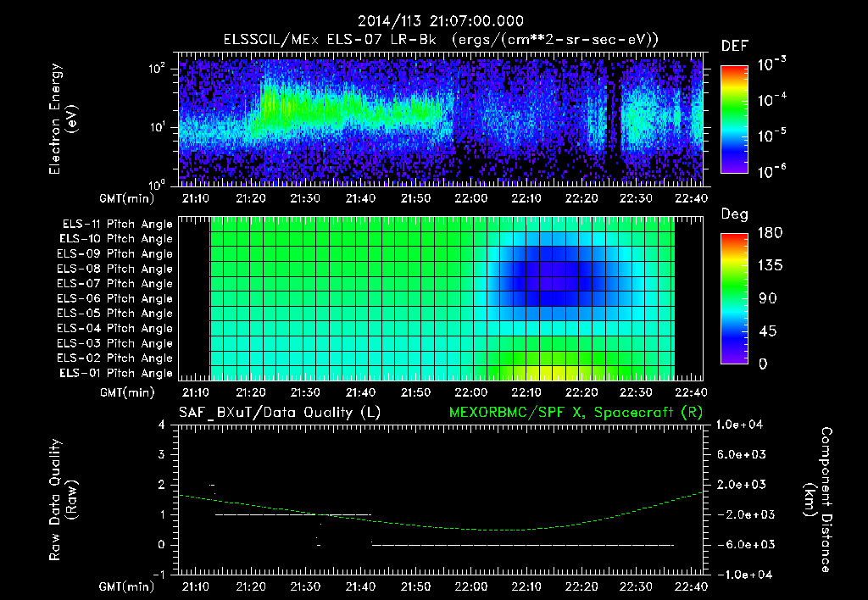Click the 10^-4 value on DEF scale
The width and height of the screenshot is (868, 600).
pyautogui.click(x=771, y=100)
